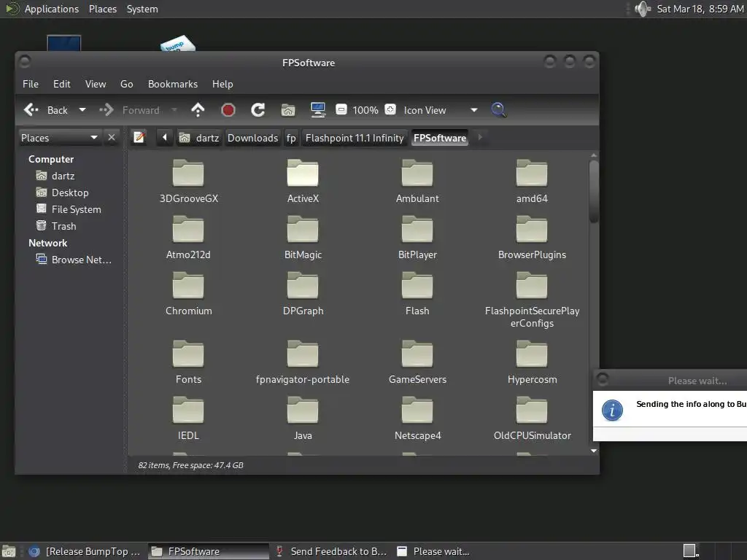Click the file list vertical scrollbar thumb
747x560 pixels.
(594, 191)
